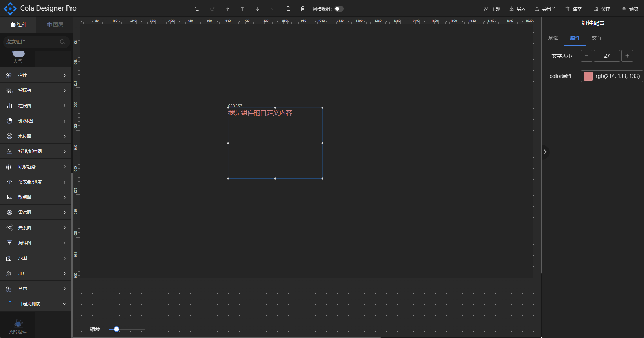Image resolution: width=644 pixels, height=338 pixels.
Task: Increase 文字大小 with the plus button
Action: 627,56
